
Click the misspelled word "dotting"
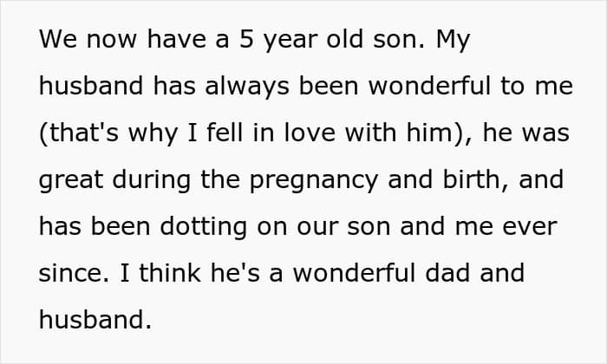[x=204, y=227]
